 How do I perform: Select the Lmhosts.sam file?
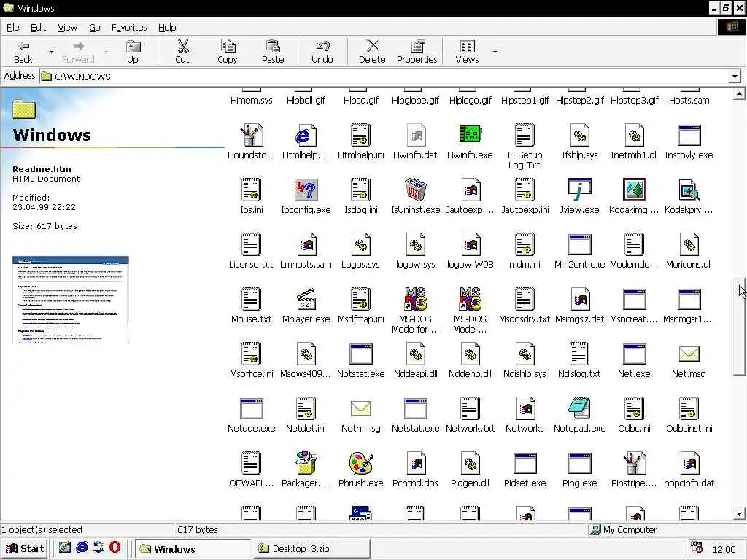coord(306,244)
